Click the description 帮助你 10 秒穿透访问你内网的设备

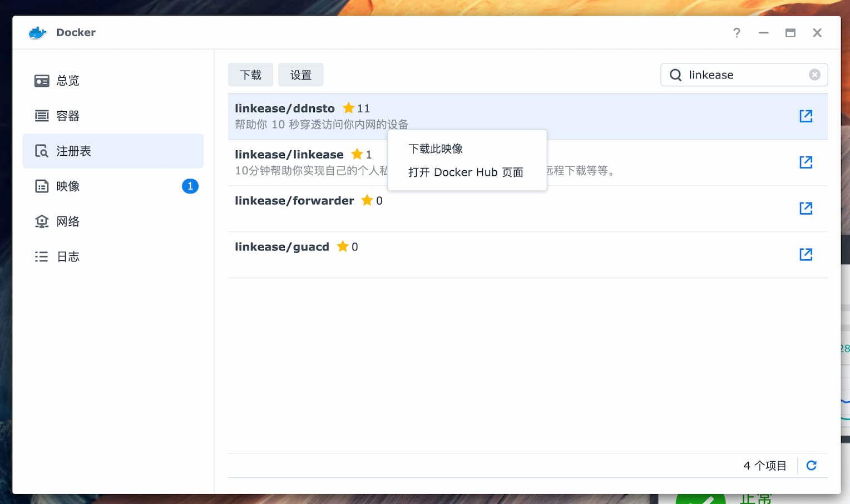tap(322, 124)
